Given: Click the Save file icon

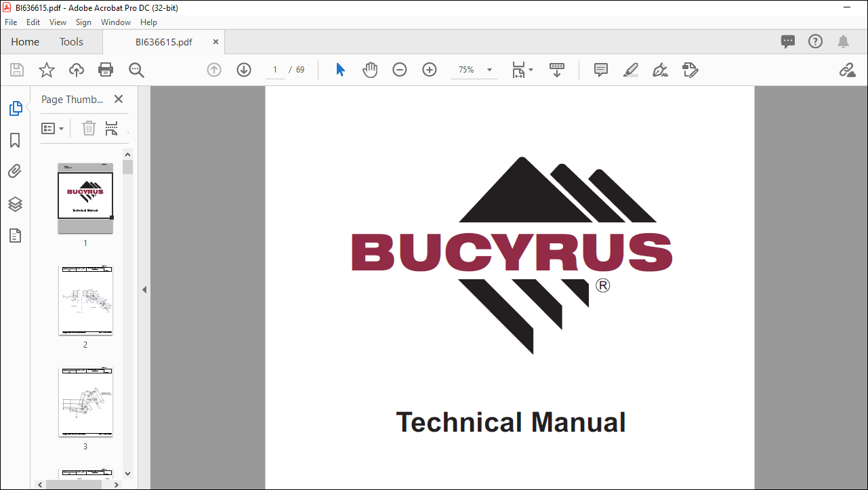Looking at the screenshot, I should [x=17, y=70].
